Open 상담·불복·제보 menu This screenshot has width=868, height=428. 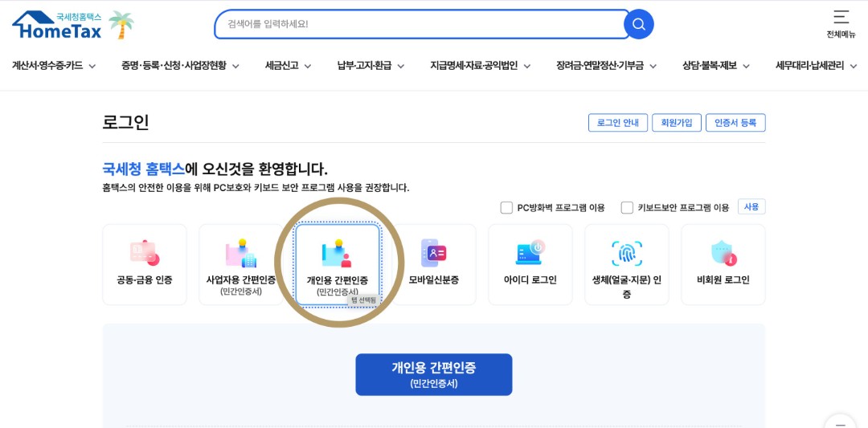[x=716, y=66]
